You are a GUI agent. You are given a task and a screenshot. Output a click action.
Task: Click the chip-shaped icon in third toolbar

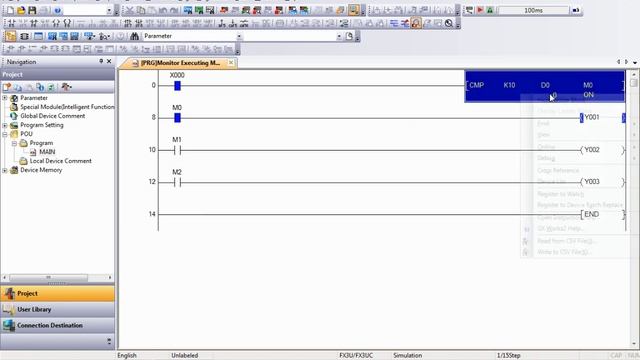24,36
